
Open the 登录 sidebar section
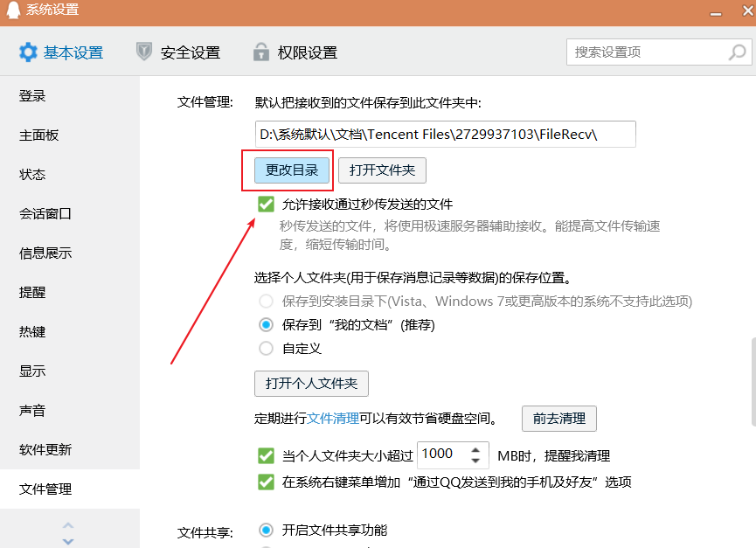[70, 96]
